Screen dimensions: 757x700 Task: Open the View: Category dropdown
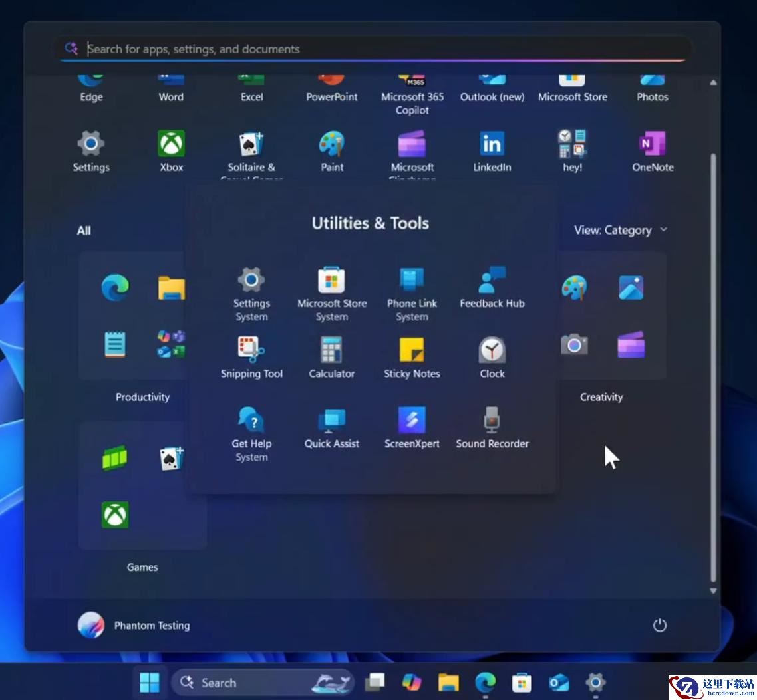click(621, 230)
